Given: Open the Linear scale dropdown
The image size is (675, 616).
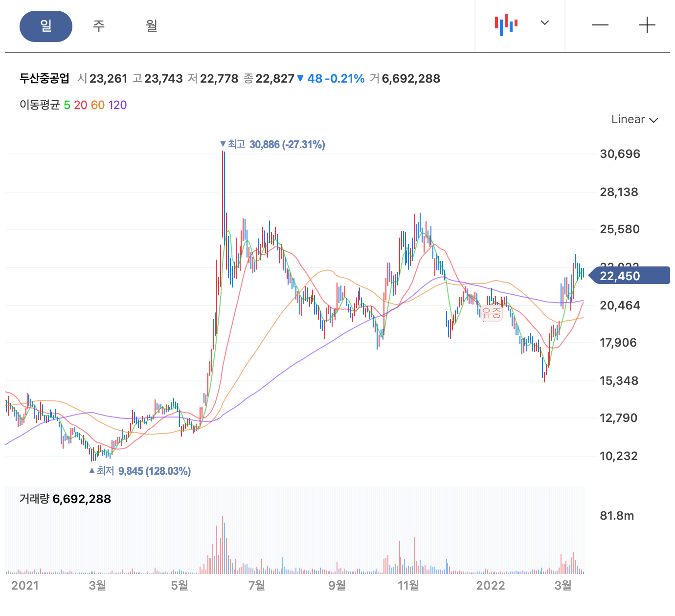Looking at the screenshot, I should (x=634, y=119).
